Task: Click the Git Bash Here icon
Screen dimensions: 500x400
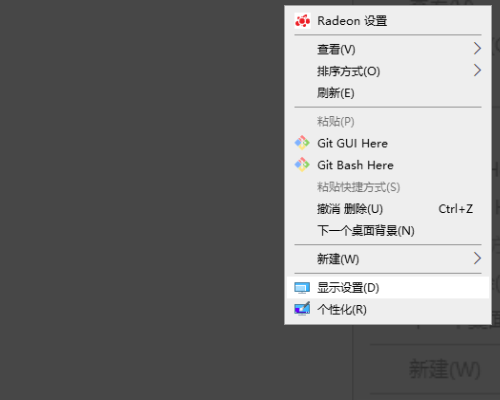Action: [x=302, y=165]
